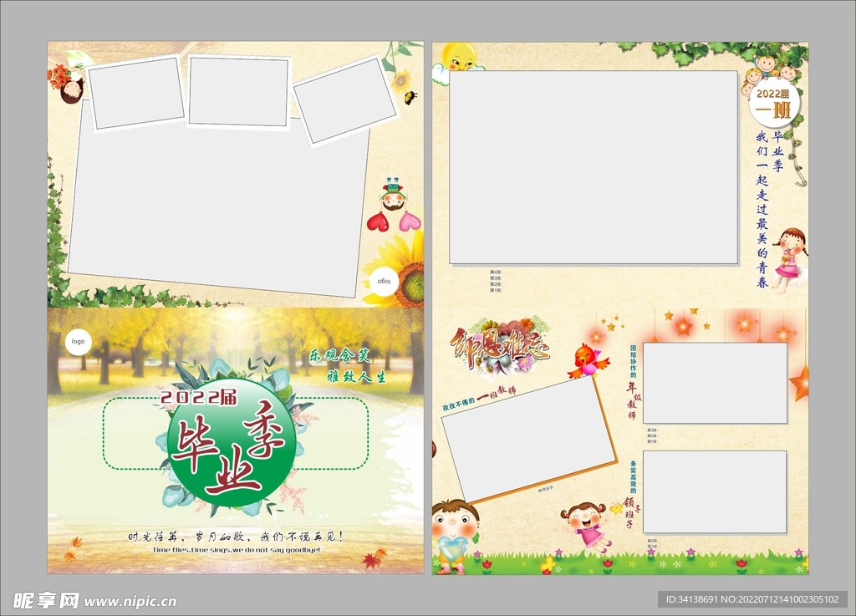
Task: Select the dashed green rounded rectangle outline
Action: tap(236, 434)
